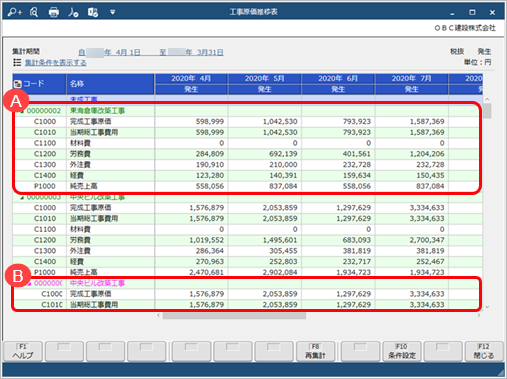Select value 3,334,633 in 00000003 完成工事原価 row

tap(427, 208)
